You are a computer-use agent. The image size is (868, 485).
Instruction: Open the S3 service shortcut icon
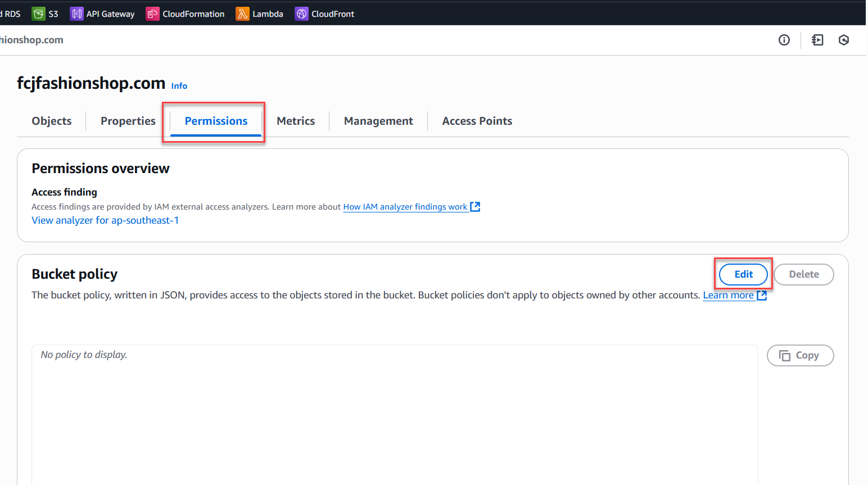point(39,13)
